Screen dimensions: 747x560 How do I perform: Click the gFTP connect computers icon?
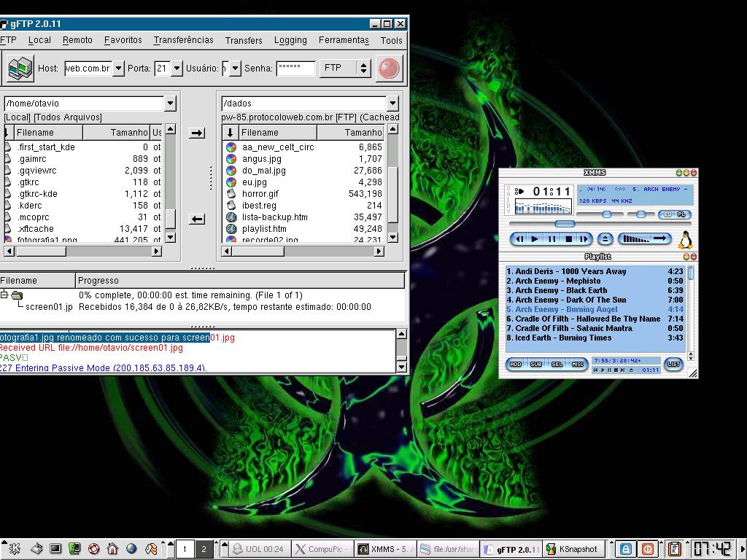pyautogui.click(x=21, y=69)
